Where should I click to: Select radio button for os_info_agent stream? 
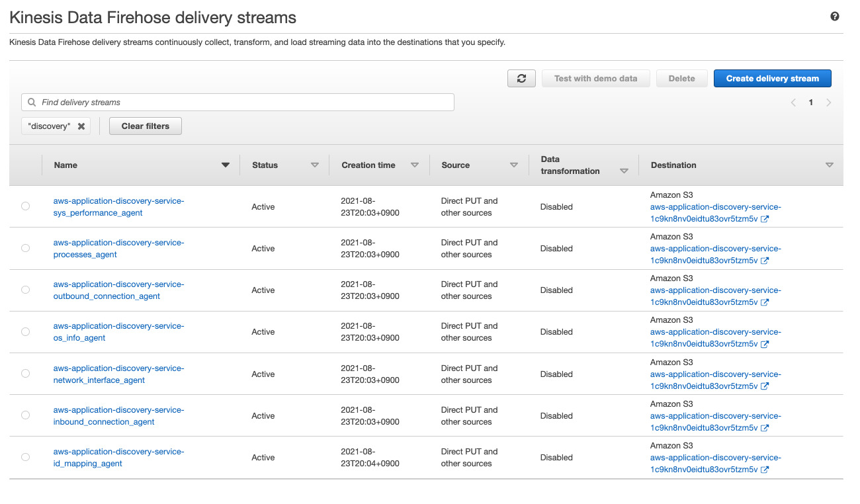25,331
